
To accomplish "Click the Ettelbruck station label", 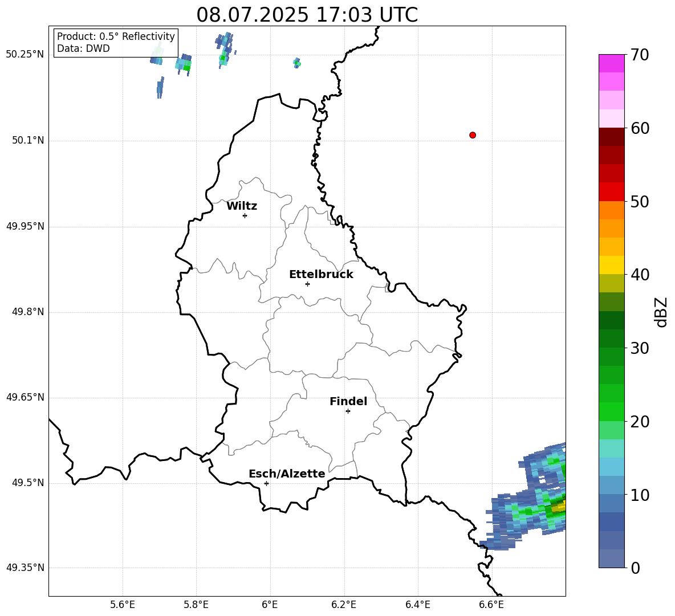I will 321,275.
